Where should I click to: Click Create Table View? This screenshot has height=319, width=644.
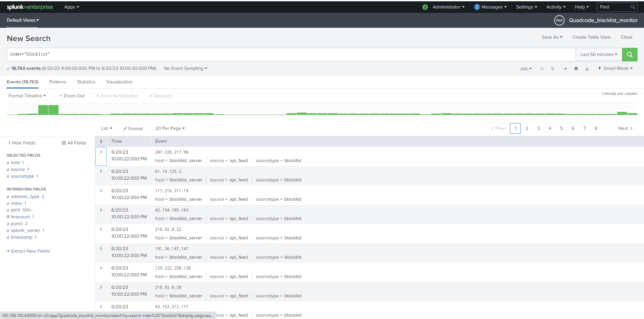[591, 37]
